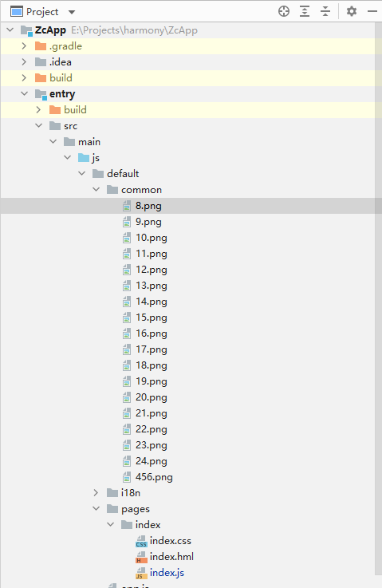The image size is (382, 588).
Task: Click the 456.png image file icon
Action: coord(127,477)
